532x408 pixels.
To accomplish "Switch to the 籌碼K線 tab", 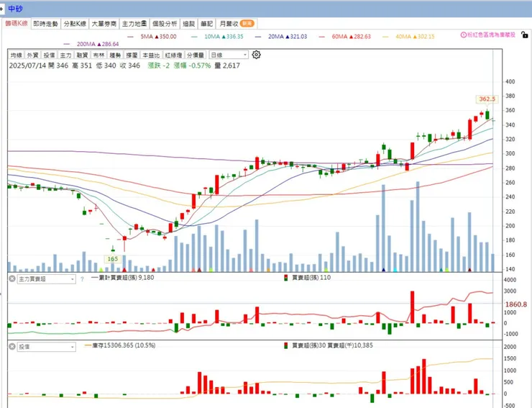I will (x=17, y=23).
